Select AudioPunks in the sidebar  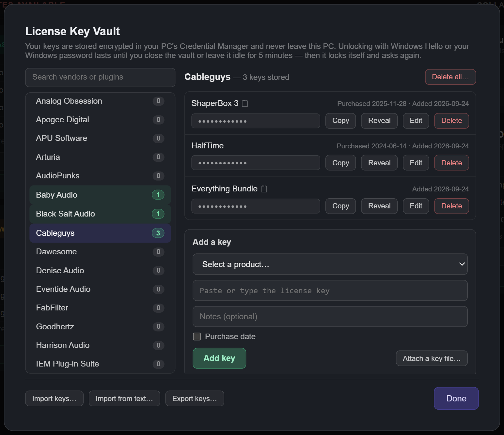click(100, 176)
